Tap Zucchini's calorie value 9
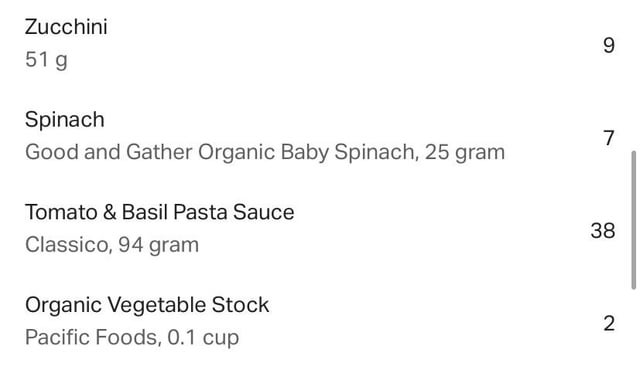 point(609,45)
